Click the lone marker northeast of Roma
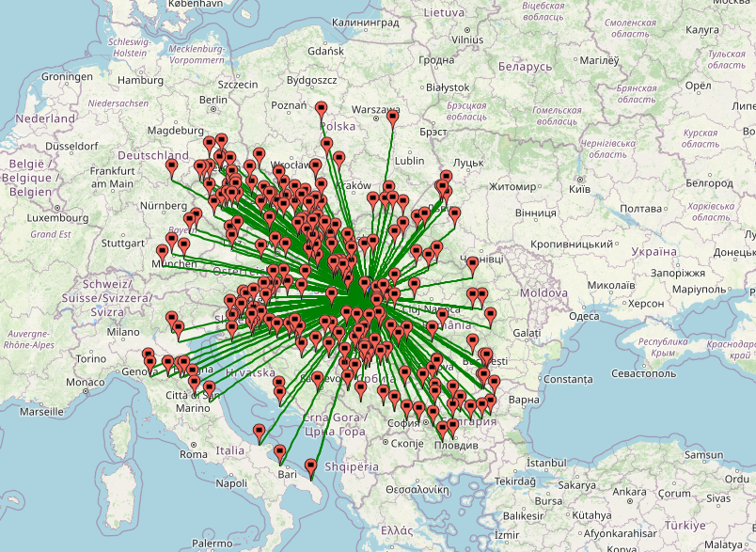This screenshot has height=552, width=756. [x=260, y=434]
